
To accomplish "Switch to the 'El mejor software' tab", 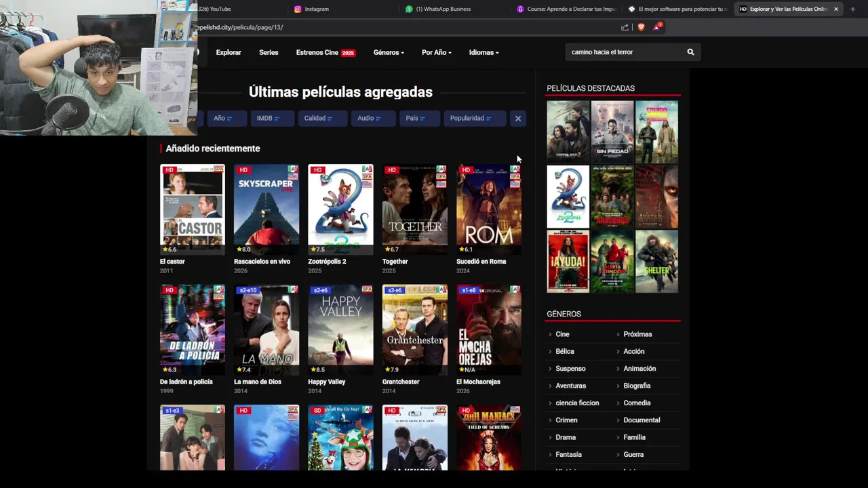I will tap(677, 9).
